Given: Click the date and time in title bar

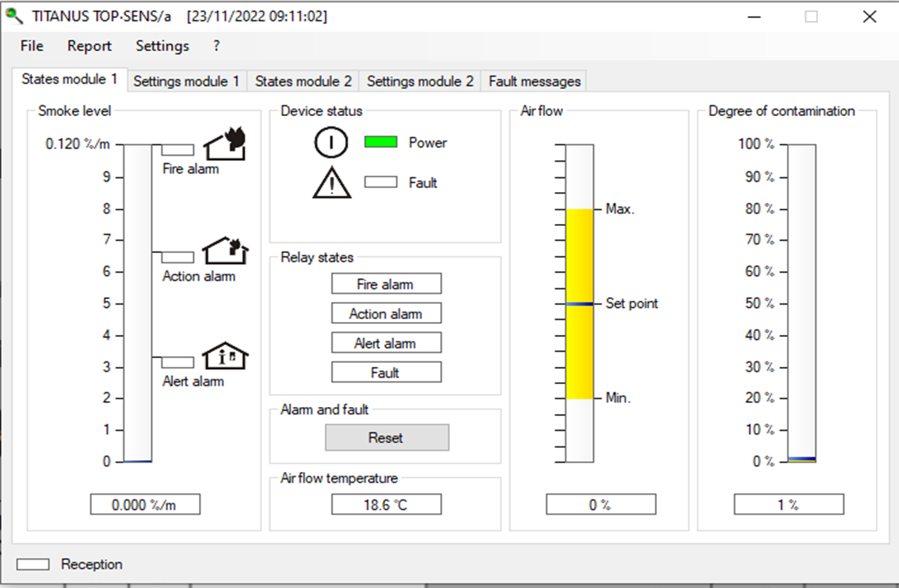Looking at the screenshot, I should (x=257, y=17).
